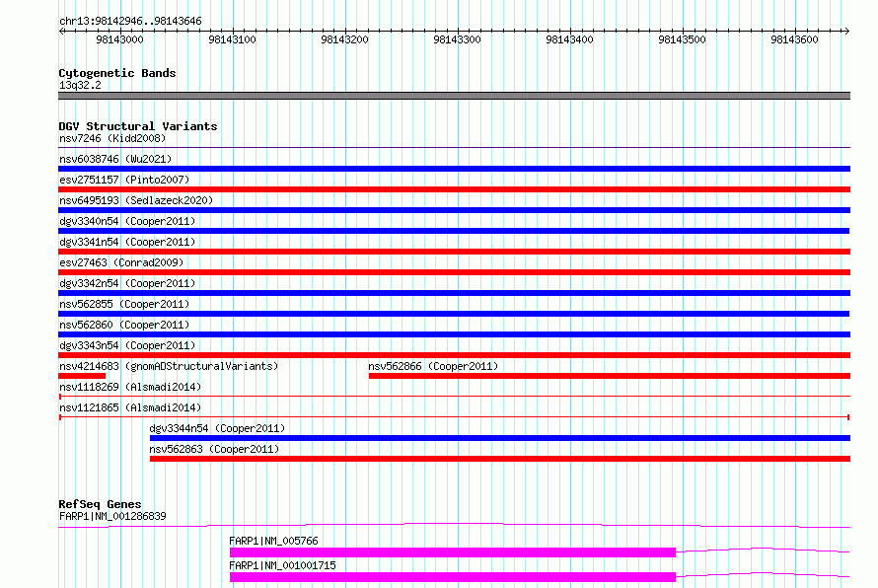Select nsv6038746 (Wu2021) label
878x588 pixels.
(115, 159)
